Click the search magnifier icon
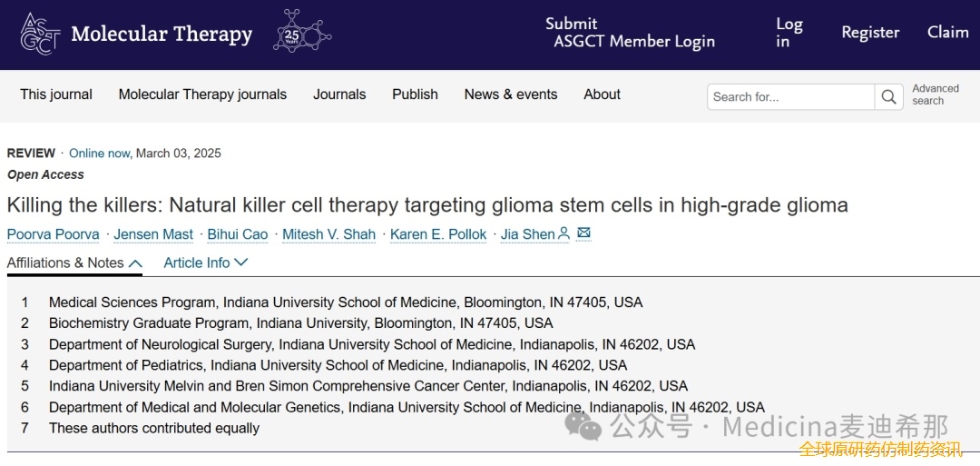 (x=888, y=97)
